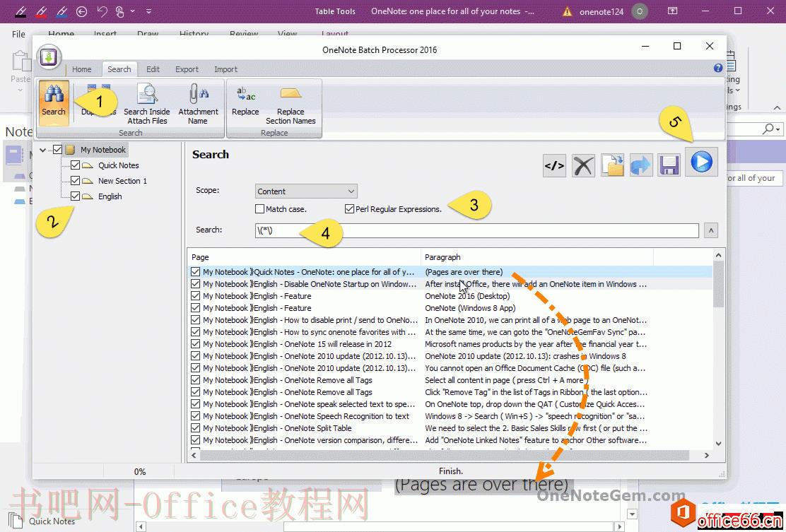
Task: Click the search history up-arrow button
Action: (710, 230)
